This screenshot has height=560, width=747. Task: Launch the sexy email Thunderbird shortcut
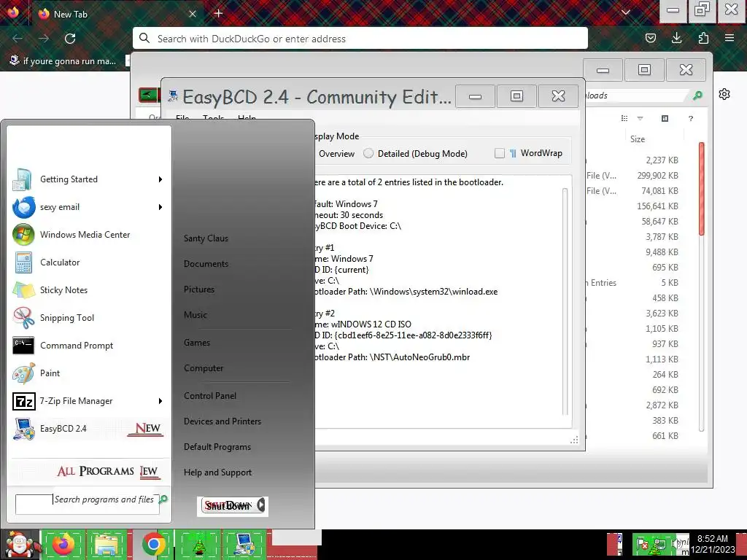[x=88, y=207]
